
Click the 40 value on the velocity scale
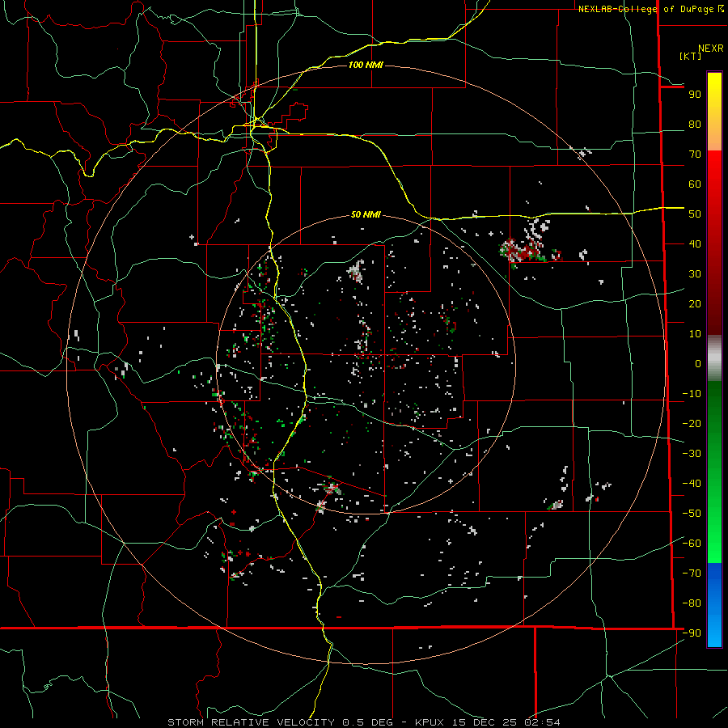(695, 244)
